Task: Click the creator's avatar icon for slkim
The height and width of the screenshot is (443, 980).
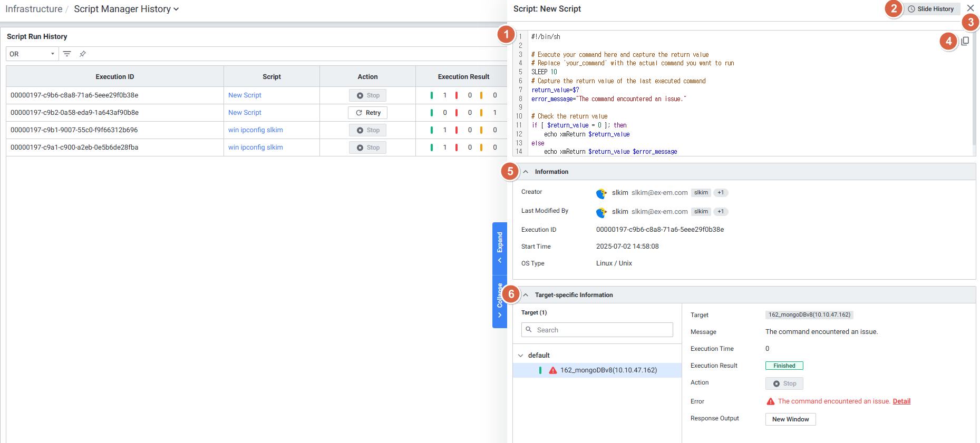Action: tap(601, 193)
